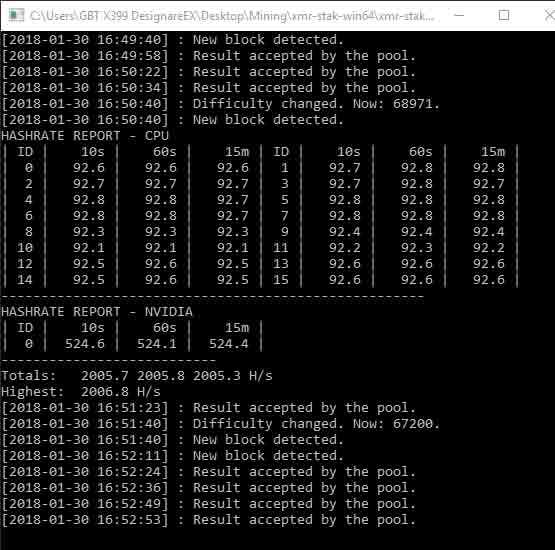The width and height of the screenshot is (555, 550).
Task: Click the Totals hashrate line
Action: click(137, 376)
